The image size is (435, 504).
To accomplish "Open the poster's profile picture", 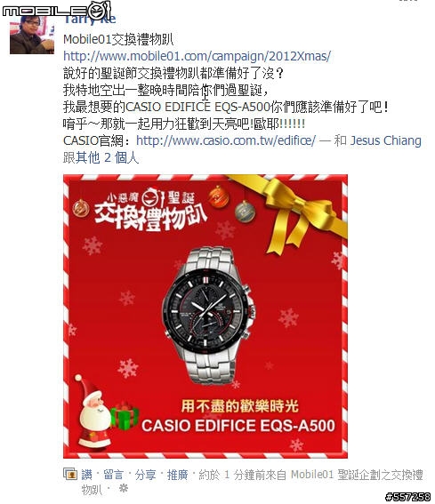I will [x=32, y=35].
